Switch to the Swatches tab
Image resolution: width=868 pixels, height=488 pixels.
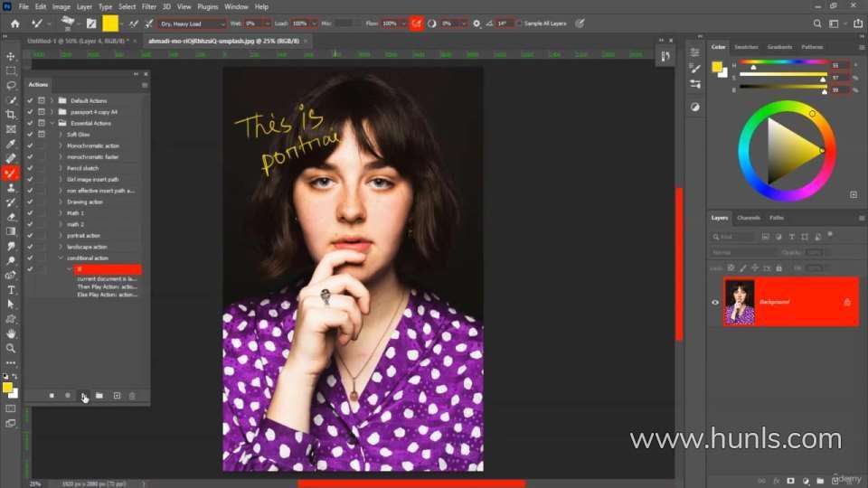coord(746,47)
